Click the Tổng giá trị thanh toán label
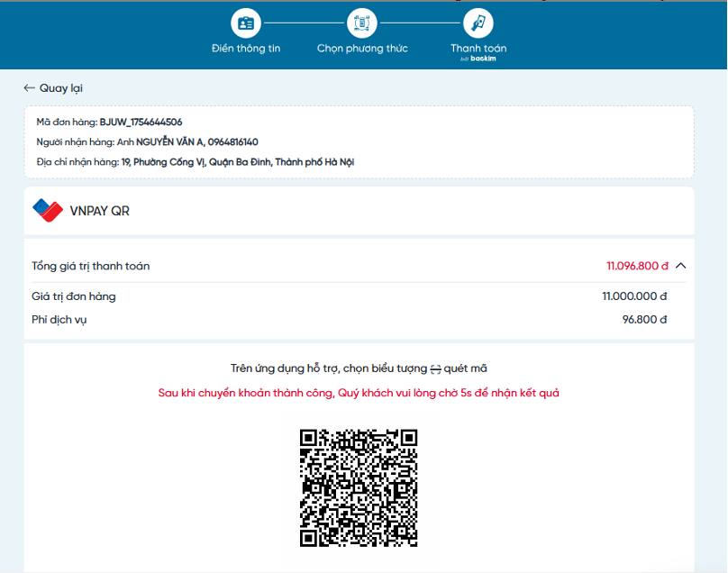The image size is (728, 573). click(x=90, y=266)
